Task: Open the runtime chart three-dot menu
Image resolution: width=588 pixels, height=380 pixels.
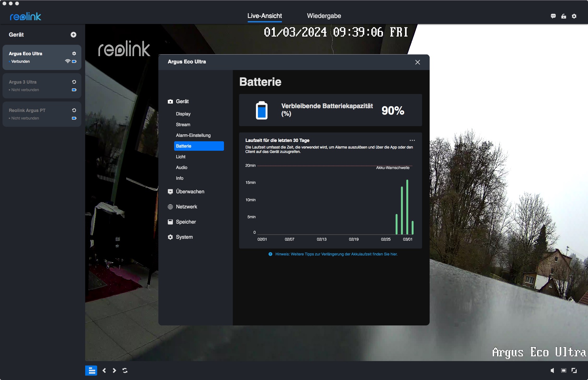Action: pyautogui.click(x=412, y=140)
